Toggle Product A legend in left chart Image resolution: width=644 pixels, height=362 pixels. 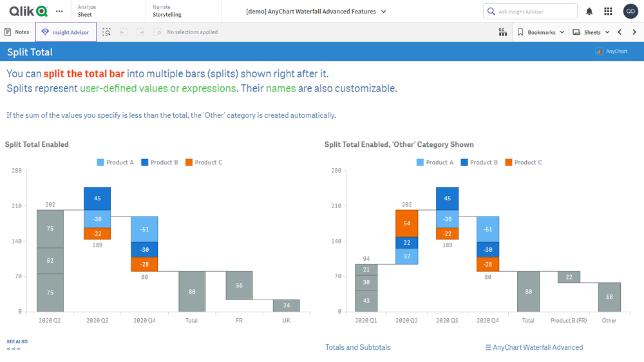click(x=115, y=162)
